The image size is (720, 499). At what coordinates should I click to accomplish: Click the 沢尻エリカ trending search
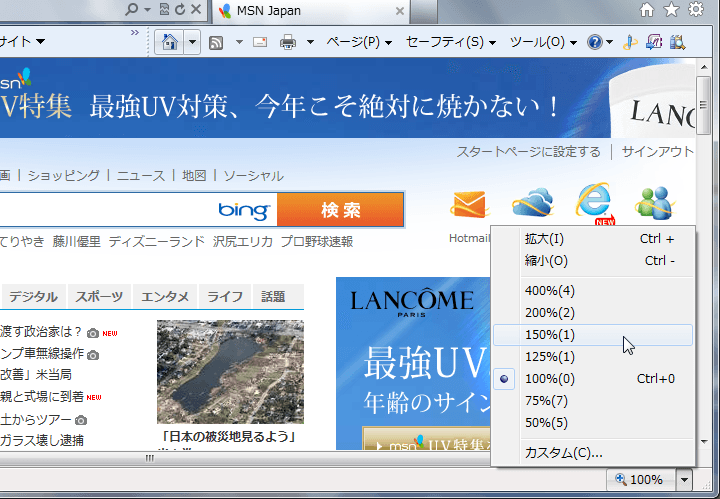pyautogui.click(x=242, y=241)
